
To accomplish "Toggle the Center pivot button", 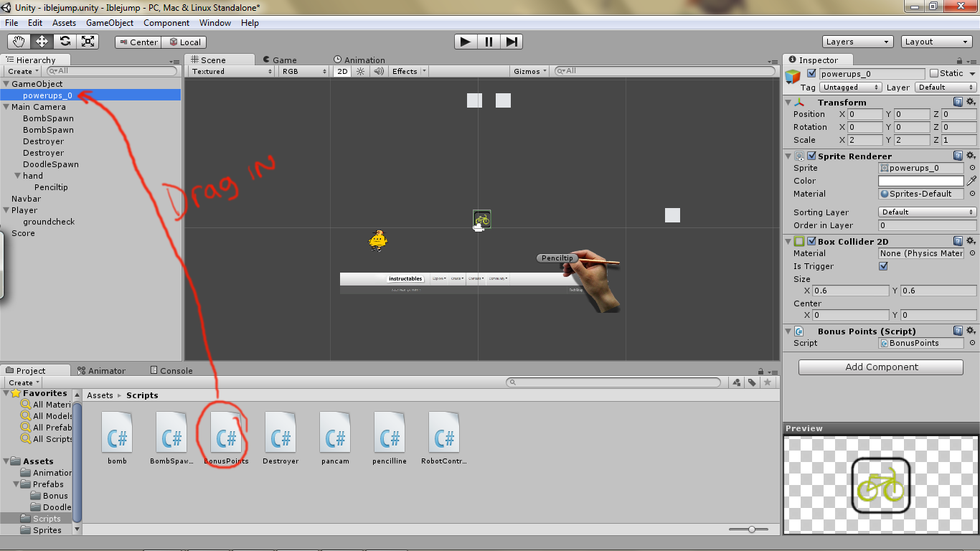I will [138, 42].
